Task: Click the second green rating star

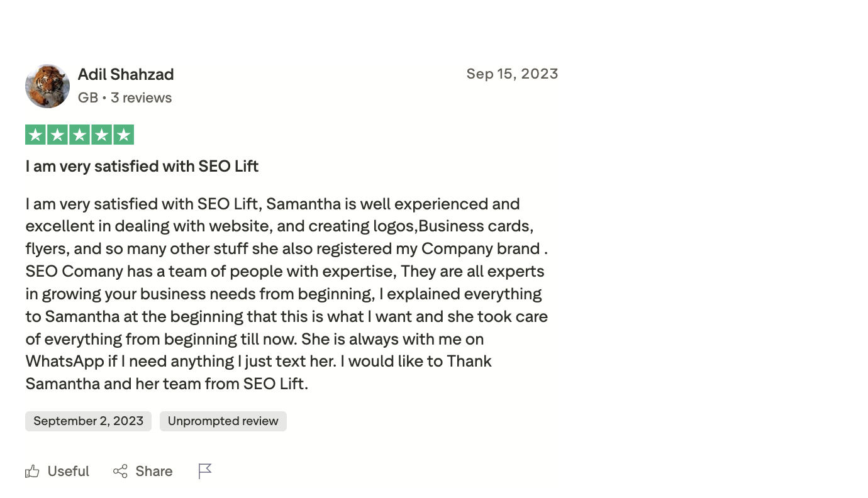Action: tap(57, 135)
